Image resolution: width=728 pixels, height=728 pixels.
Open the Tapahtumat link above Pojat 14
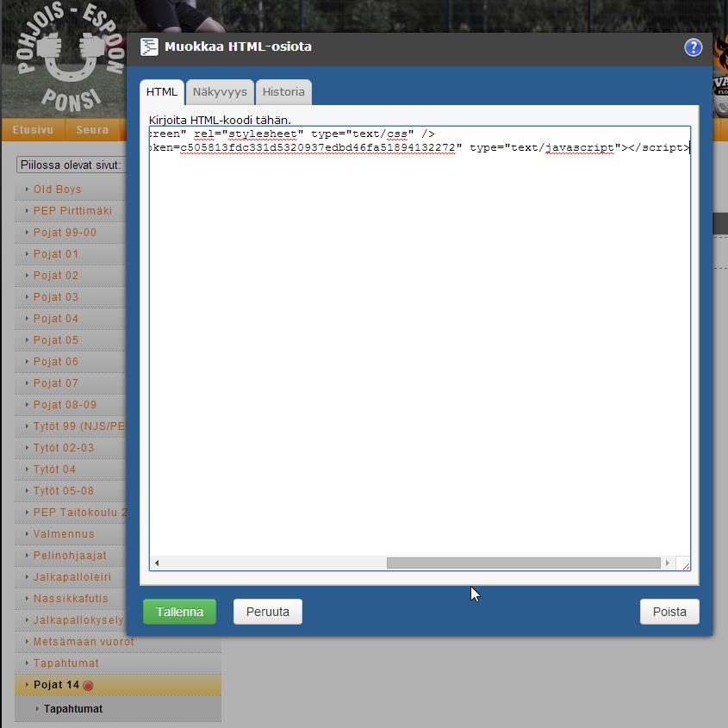coord(66,663)
